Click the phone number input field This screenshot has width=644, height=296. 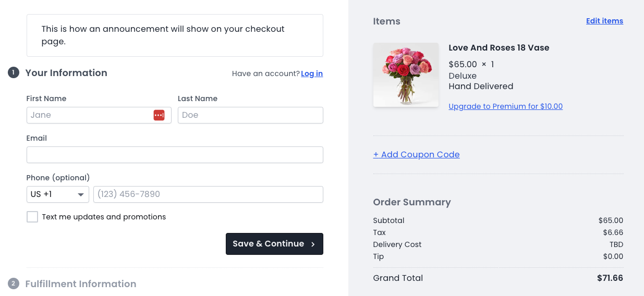point(208,194)
